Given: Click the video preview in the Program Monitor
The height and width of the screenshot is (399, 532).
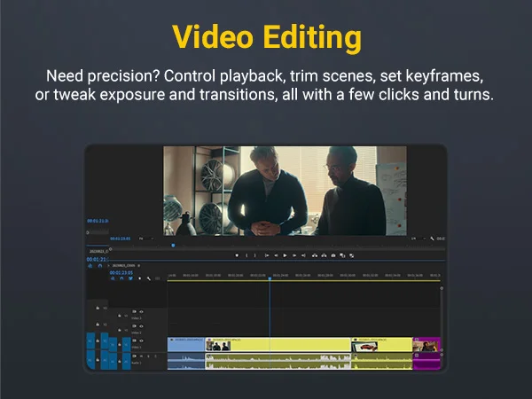Looking at the screenshot, I should [285, 191].
